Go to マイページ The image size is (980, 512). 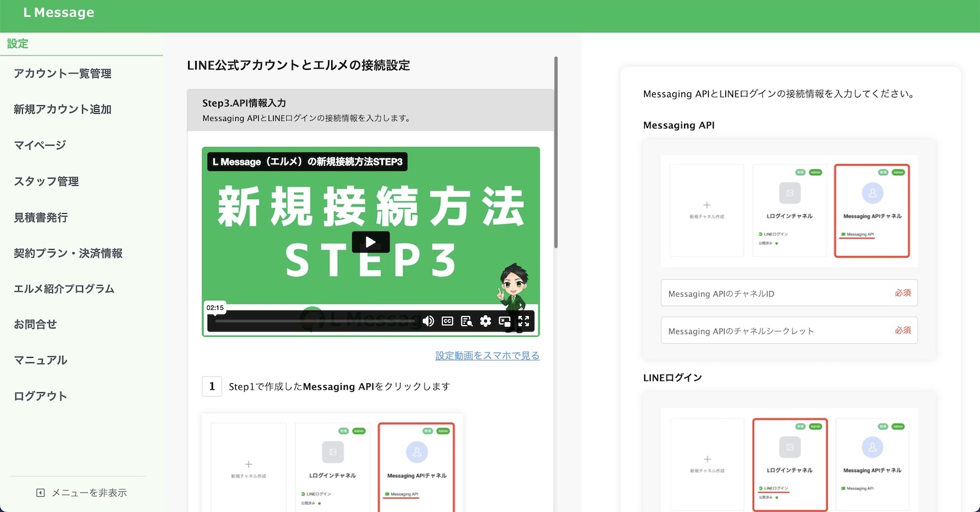click(x=40, y=145)
